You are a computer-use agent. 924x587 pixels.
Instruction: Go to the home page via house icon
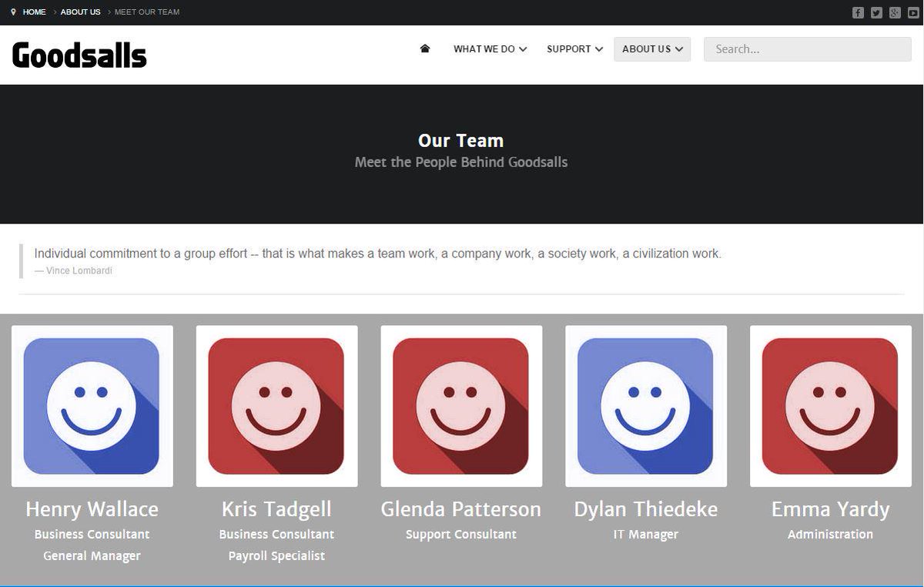(425, 49)
